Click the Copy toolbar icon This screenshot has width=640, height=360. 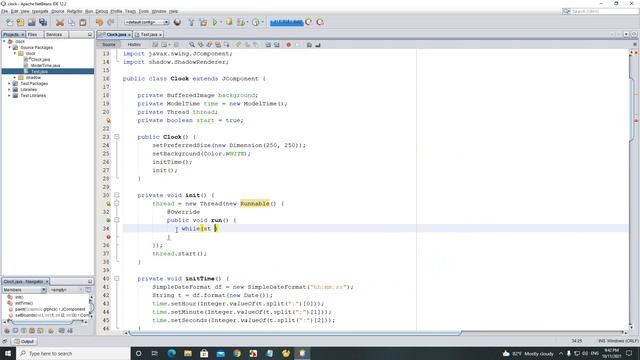(71, 22)
